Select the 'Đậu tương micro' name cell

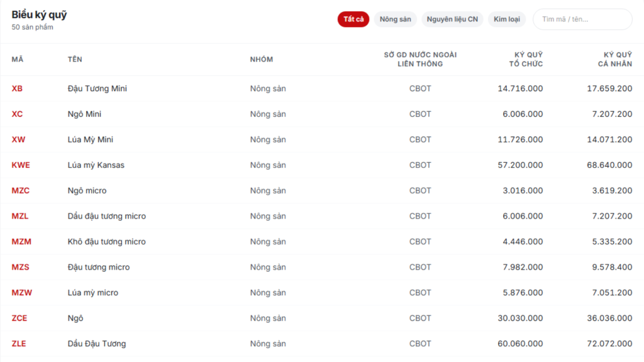[99, 267]
